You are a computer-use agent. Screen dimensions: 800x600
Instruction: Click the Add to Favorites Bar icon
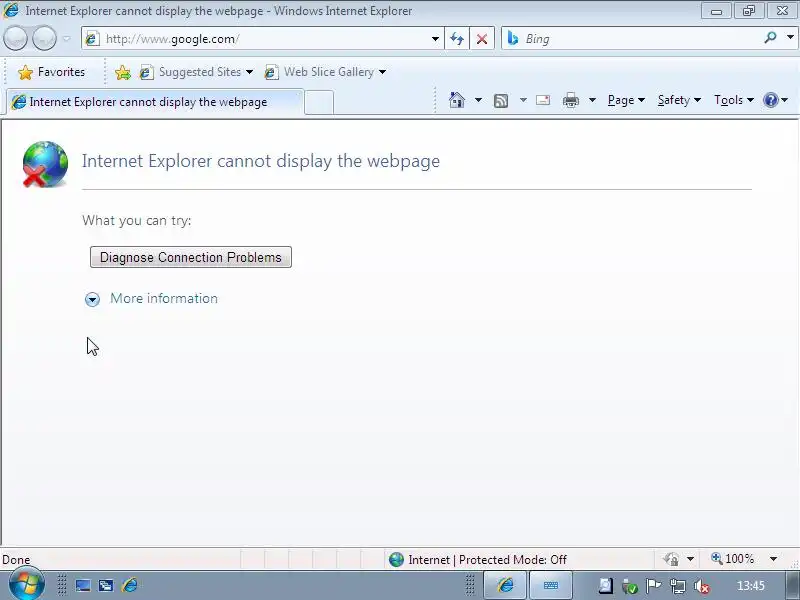pyautogui.click(x=122, y=72)
